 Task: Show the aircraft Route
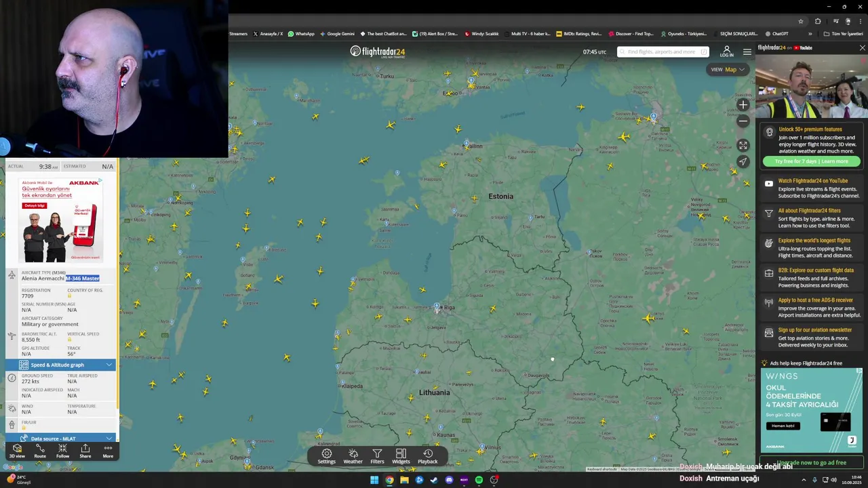point(40,451)
